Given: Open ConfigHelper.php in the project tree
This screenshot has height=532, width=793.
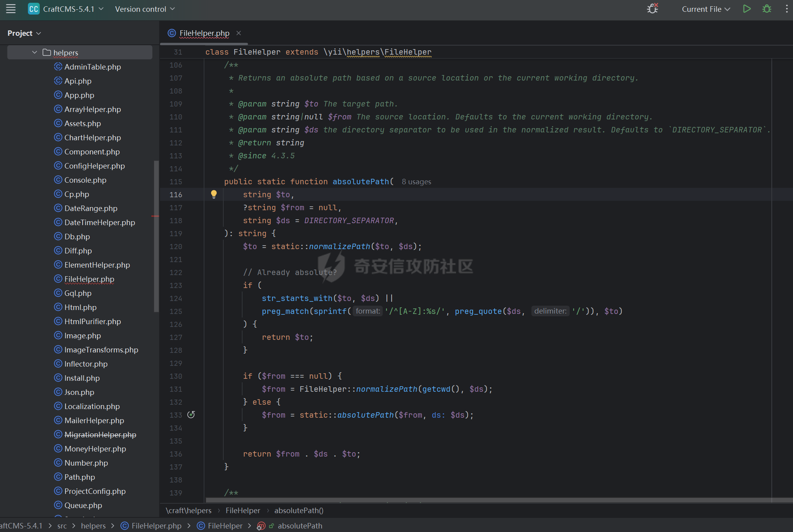Looking at the screenshot, I should (x=94, y=166).
